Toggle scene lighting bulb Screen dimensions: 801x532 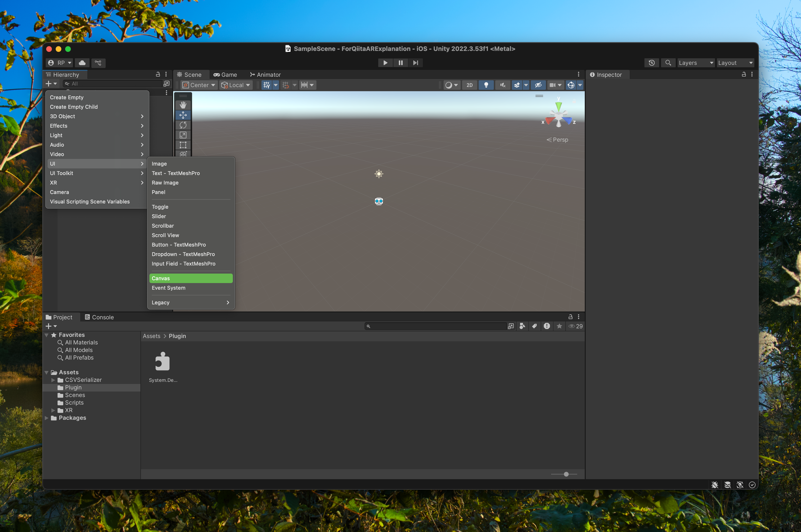pyautogui.click(x=486, y=85)
